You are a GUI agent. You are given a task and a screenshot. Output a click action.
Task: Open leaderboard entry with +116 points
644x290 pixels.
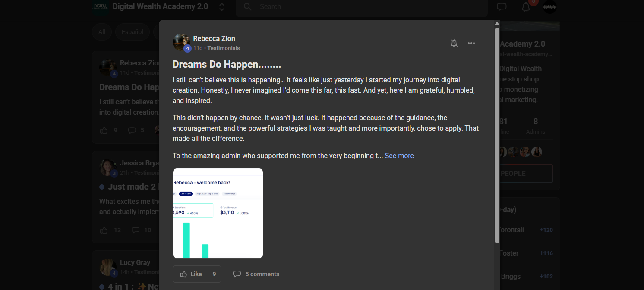pyautogui.click(x=527, y=253)
